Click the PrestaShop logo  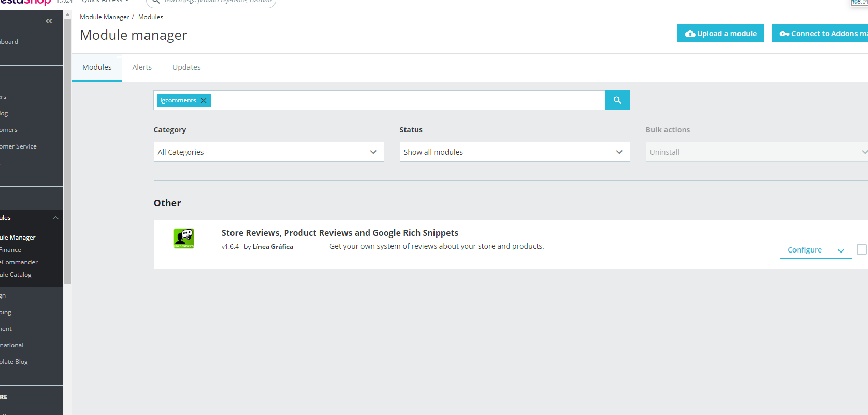(x=25, y=2)
